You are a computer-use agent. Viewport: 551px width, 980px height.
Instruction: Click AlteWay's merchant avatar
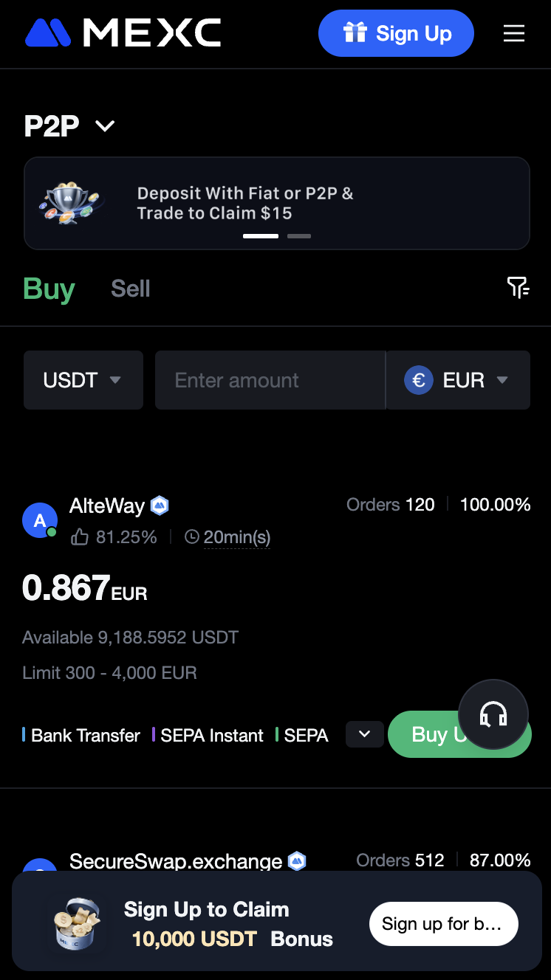[x=40, y=520]
